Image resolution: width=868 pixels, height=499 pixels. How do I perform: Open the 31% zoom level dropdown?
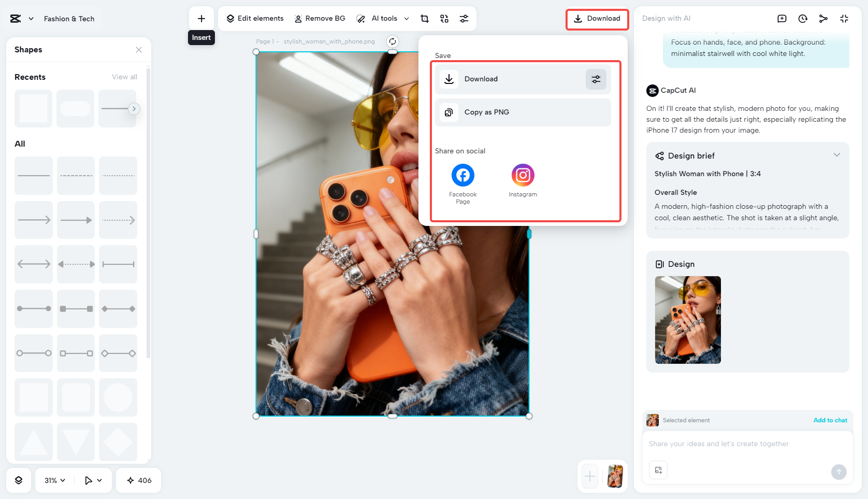(55, 480)
